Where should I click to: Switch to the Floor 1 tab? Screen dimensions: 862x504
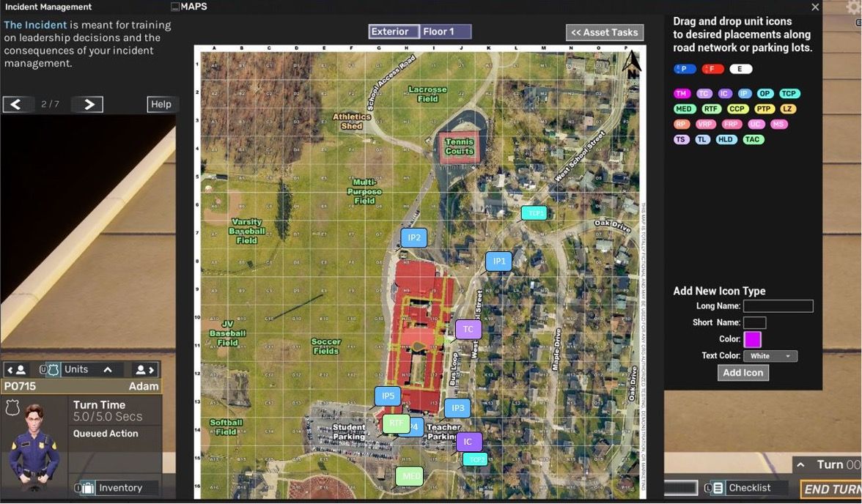(x=444, y=31)
